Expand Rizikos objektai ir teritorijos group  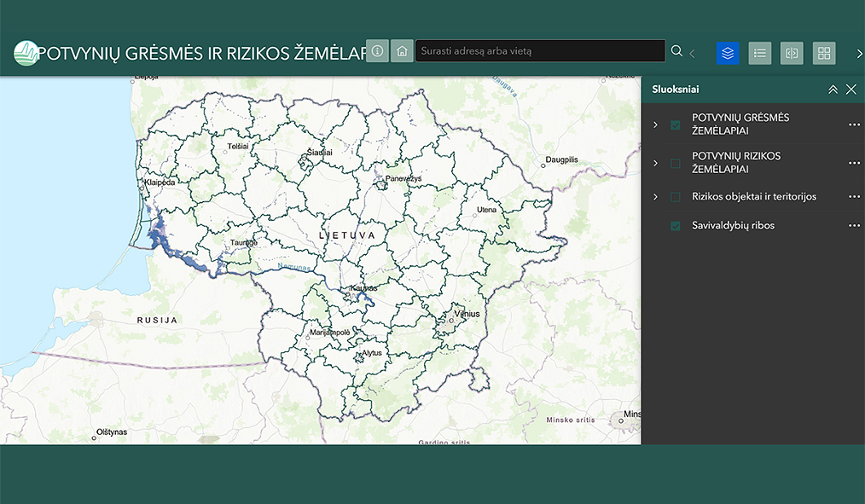[655, 197]
